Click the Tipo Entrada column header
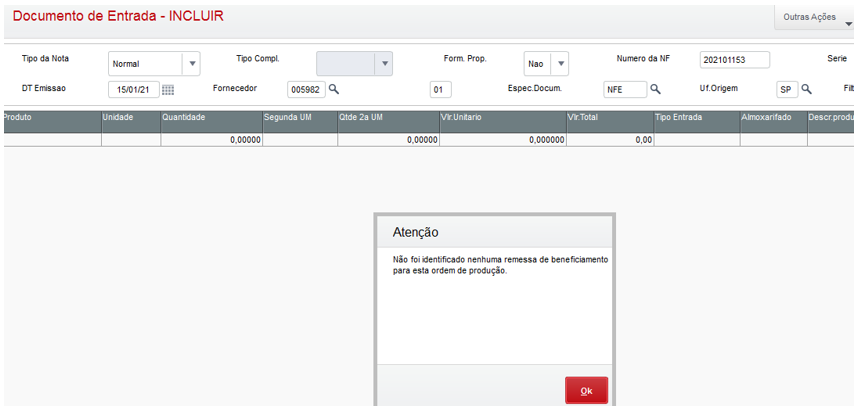Image resolution: width=857 pixels, height=406 pixels. click(697, 122)
